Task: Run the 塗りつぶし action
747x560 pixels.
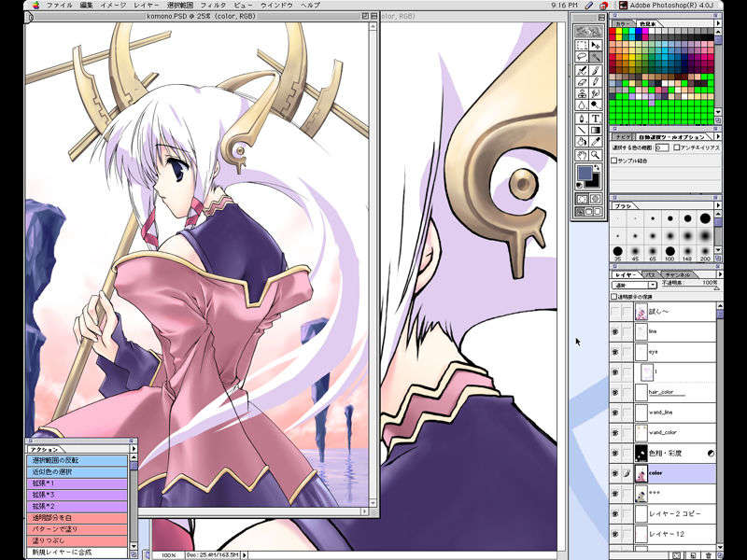Action: click(78, 540)
